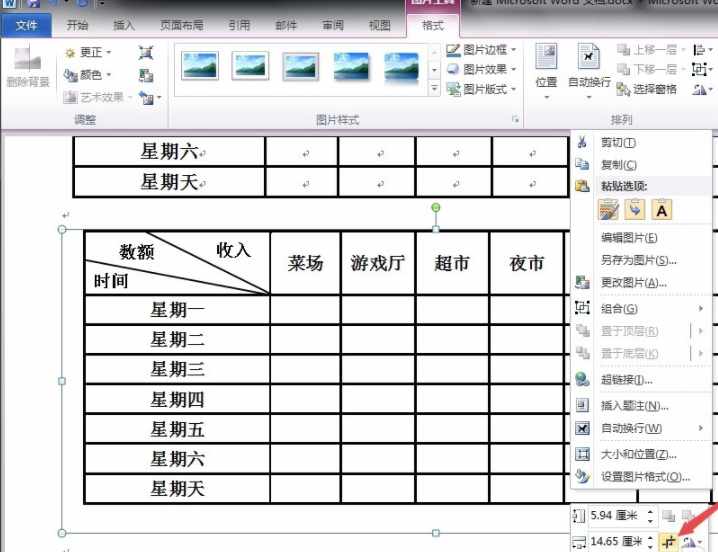The width and height of the screenshot is (718, 552).
Task: Select the fifth picture style thumbnail
Action: (402, 68)
